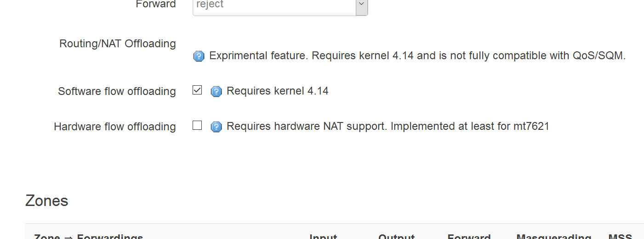Click the Software flow offloading label

point(117,91)
